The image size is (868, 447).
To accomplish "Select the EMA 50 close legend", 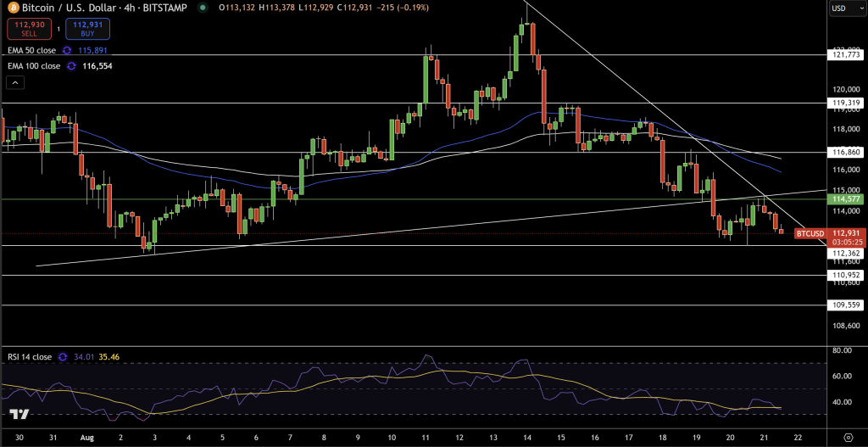I will pos(32,50).
